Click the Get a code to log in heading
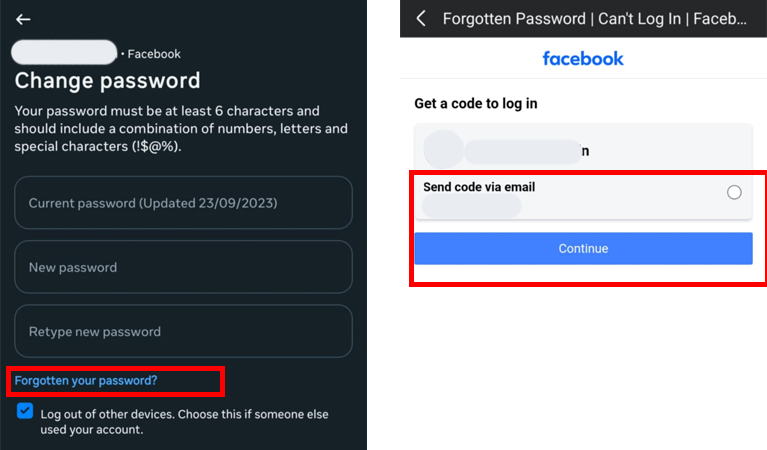 coord(475,103)
